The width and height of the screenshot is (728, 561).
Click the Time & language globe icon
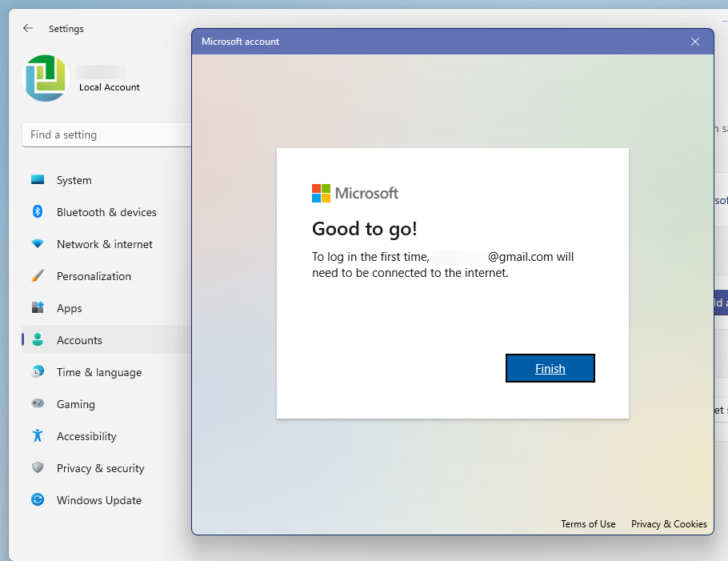coord(38,371)
